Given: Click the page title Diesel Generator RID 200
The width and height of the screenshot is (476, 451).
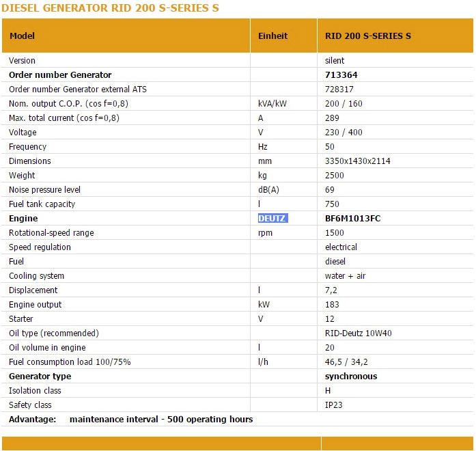Looking at the screenshot, I should 110,8.
